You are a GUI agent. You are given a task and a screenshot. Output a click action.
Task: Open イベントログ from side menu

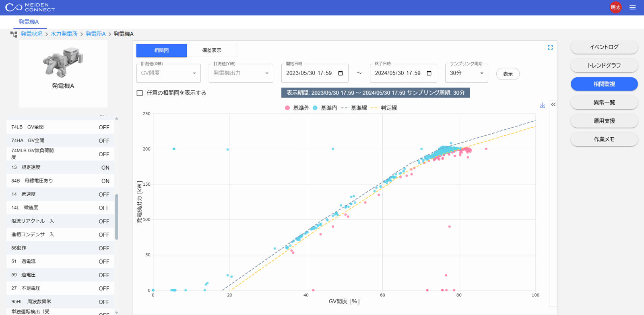(x=604, y=47)
